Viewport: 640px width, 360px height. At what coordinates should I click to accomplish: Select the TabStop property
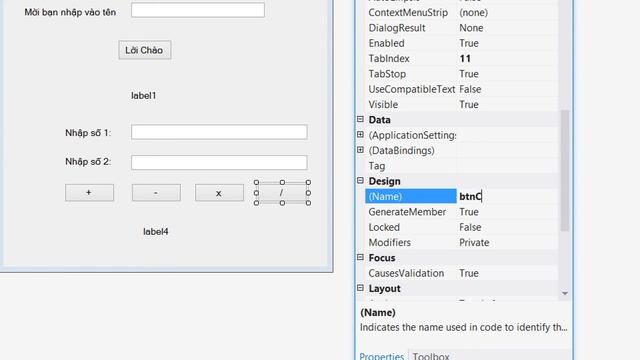[x=387, y=74]
